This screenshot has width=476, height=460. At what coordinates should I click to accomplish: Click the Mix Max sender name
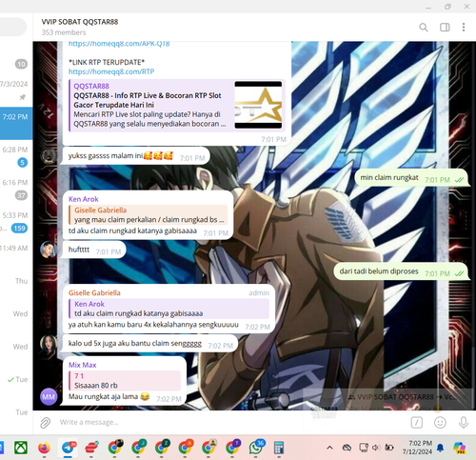[x=82, y=365]
